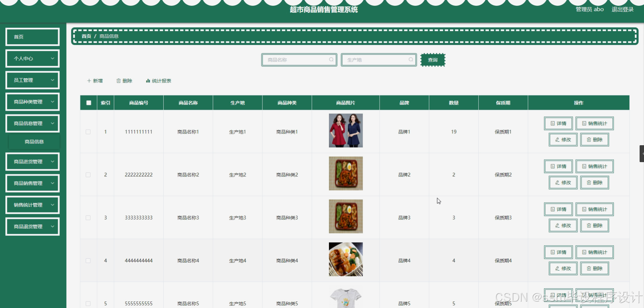Image resolution: width=644 pixels, height=308 pixels.
Task: Click the 首页 breadcrumb link
Action: coord(86,36)
